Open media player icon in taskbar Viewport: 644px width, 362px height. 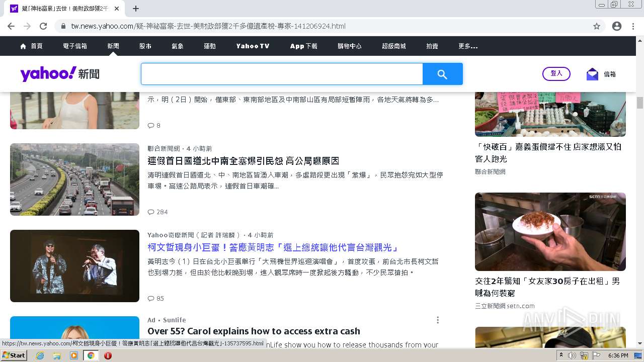pos(74,355)
